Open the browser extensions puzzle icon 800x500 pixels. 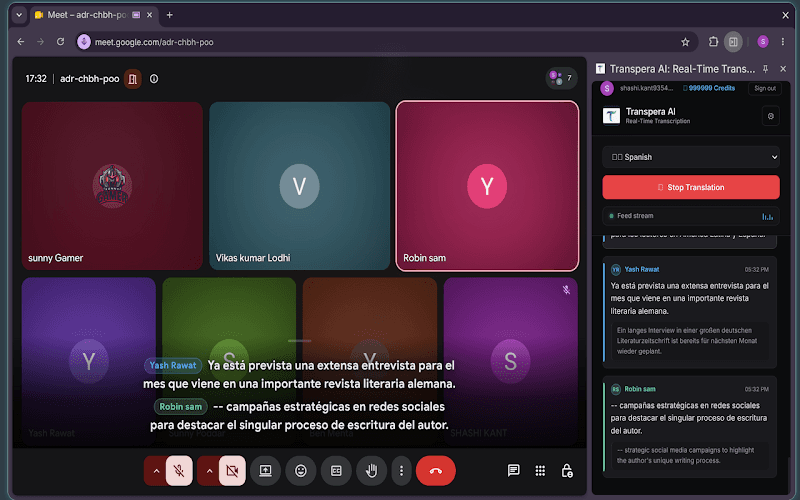713,42
